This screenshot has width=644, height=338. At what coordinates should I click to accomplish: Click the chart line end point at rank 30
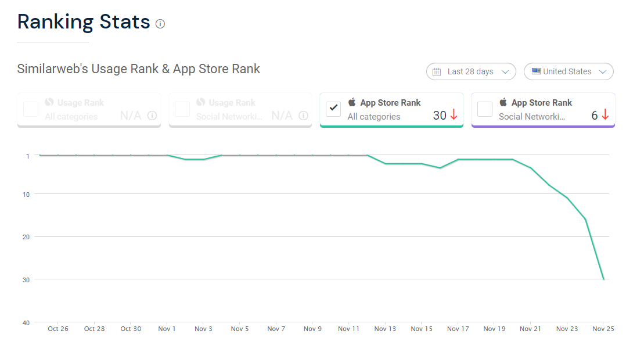click(x=604, y=279)
